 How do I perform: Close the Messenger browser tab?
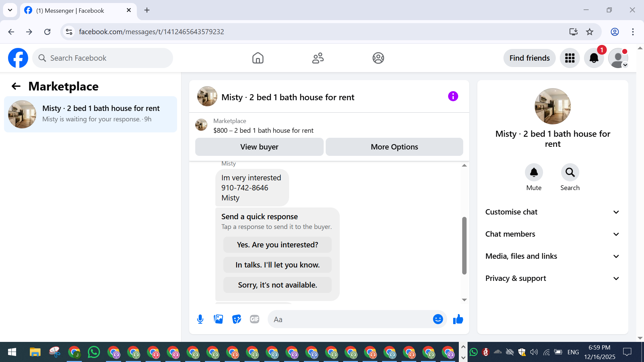[x=129, y=10]
